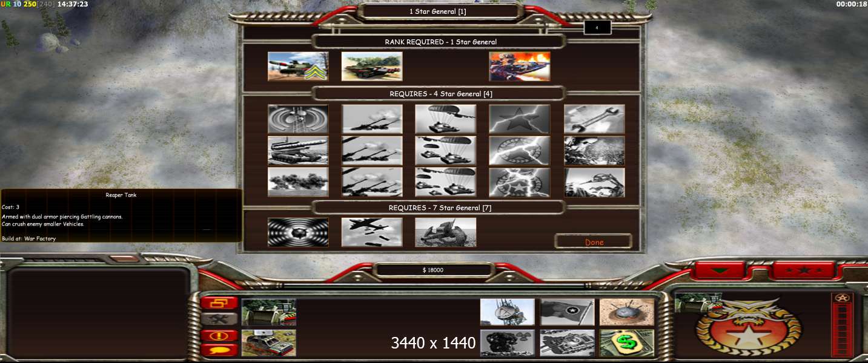The height and width of the screenshot is (363, 868).
Task: Click the nuclear mushroom cloud icon
Action: point(508,343)
